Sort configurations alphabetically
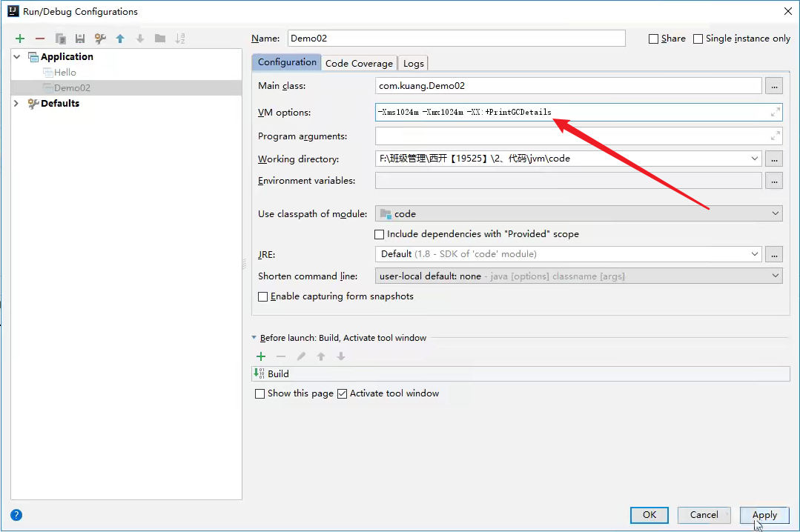The width and height of the screenshot is (800, 532). [x=180, y=39]
